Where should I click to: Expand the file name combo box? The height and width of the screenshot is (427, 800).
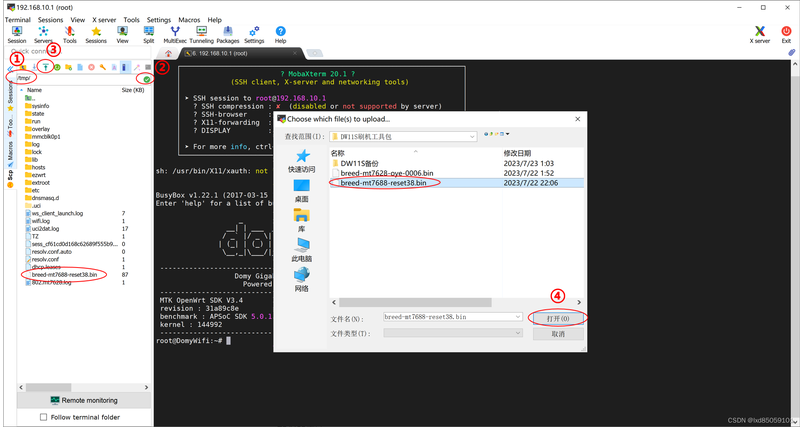pyautogui.click(x=518, y=317)
